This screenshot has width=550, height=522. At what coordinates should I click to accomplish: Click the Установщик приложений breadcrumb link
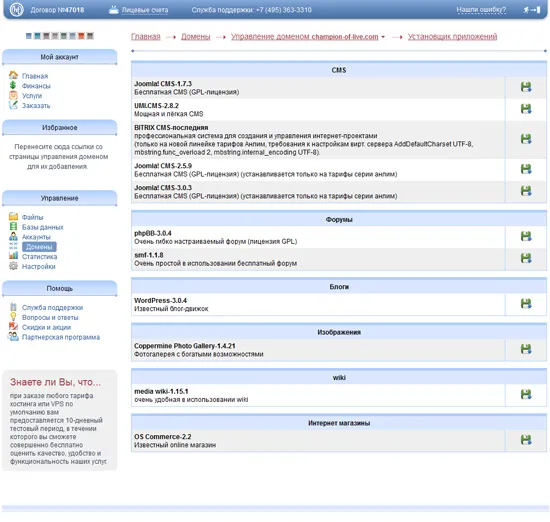452,36
